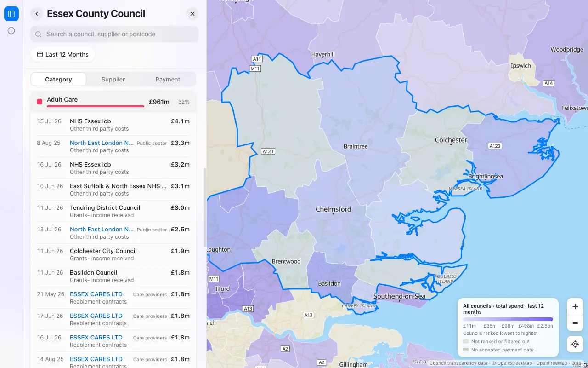
Task: Select the Basildon Council payment row
Action: [113, 276]
